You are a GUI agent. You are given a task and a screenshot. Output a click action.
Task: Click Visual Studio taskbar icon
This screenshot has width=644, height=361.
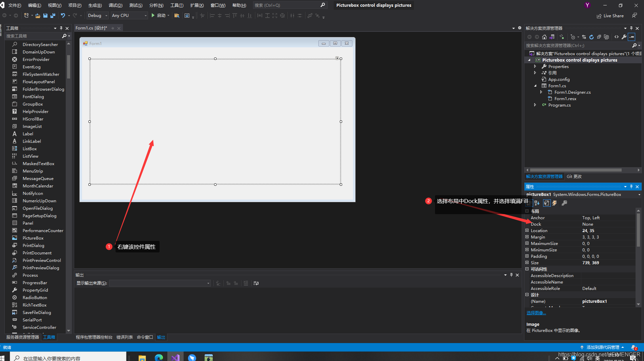coord(175,357)
